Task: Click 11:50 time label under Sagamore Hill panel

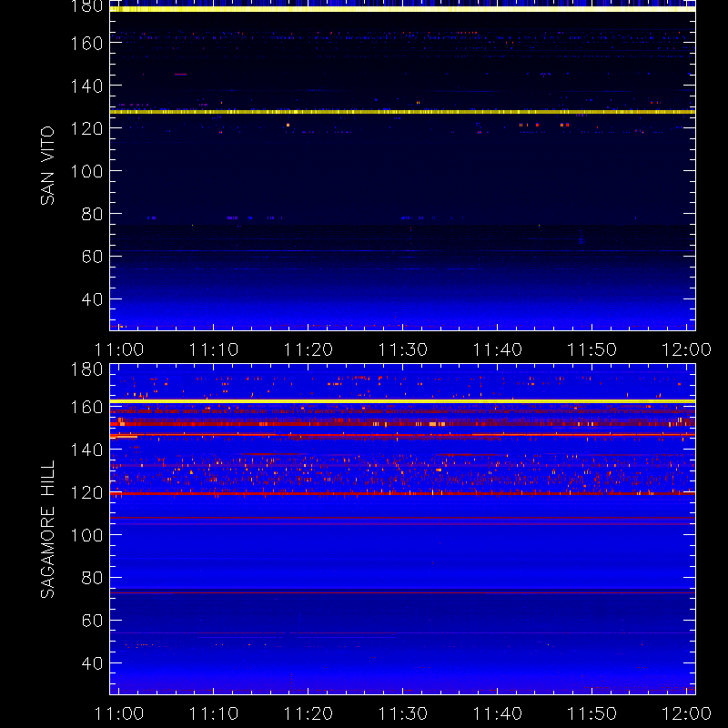Action: 592,713
